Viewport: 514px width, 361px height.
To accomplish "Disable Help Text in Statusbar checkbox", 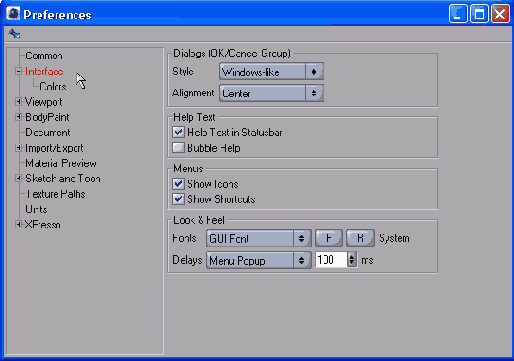I will point(178,132).
